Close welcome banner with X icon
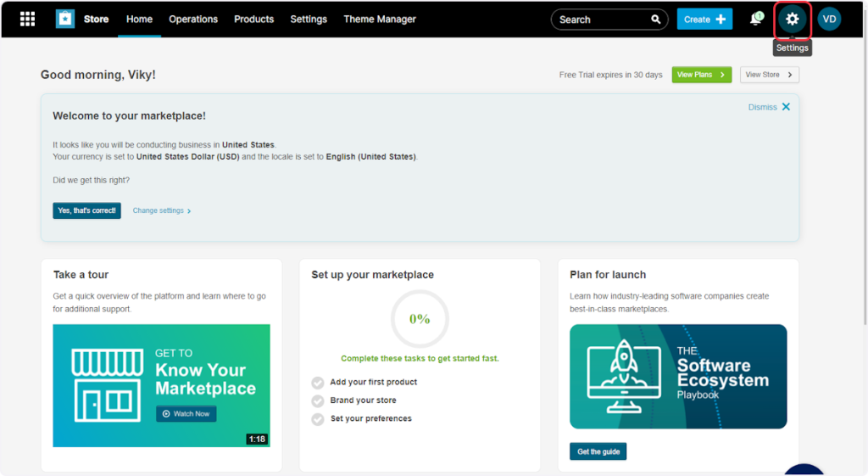The image size is (868, 476). [x=786, y=107]
